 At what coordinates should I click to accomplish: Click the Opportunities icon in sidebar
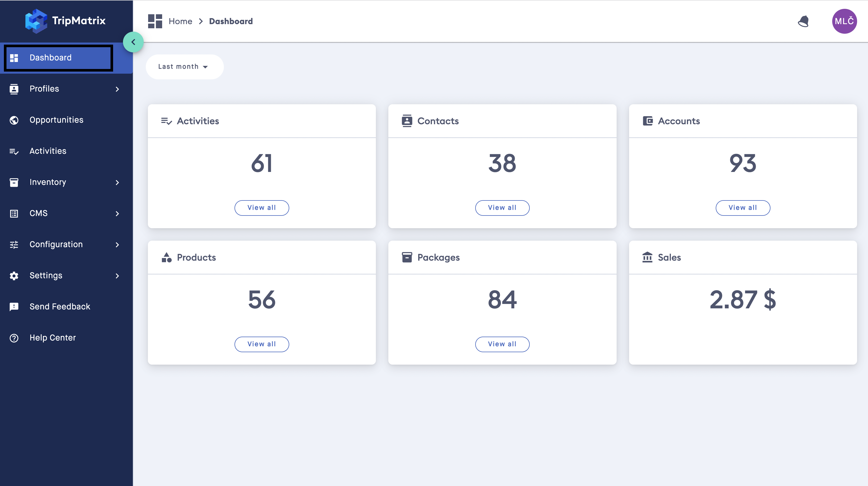(14, 120)
